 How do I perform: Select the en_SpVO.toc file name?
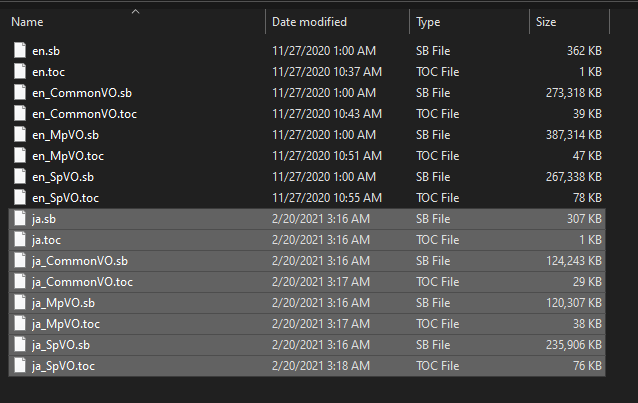click(66, 197)
